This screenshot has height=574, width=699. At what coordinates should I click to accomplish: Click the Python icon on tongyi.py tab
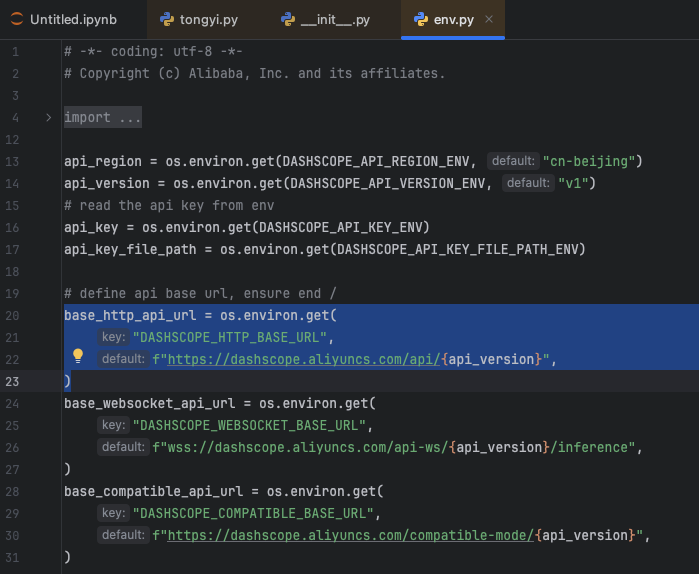click(x=167, y=19)
